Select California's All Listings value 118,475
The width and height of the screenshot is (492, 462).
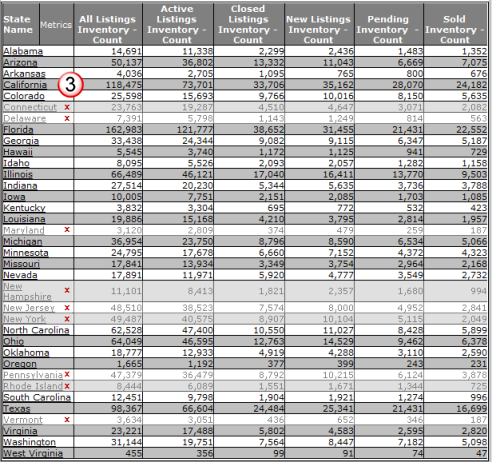click(x=124, y=85)
